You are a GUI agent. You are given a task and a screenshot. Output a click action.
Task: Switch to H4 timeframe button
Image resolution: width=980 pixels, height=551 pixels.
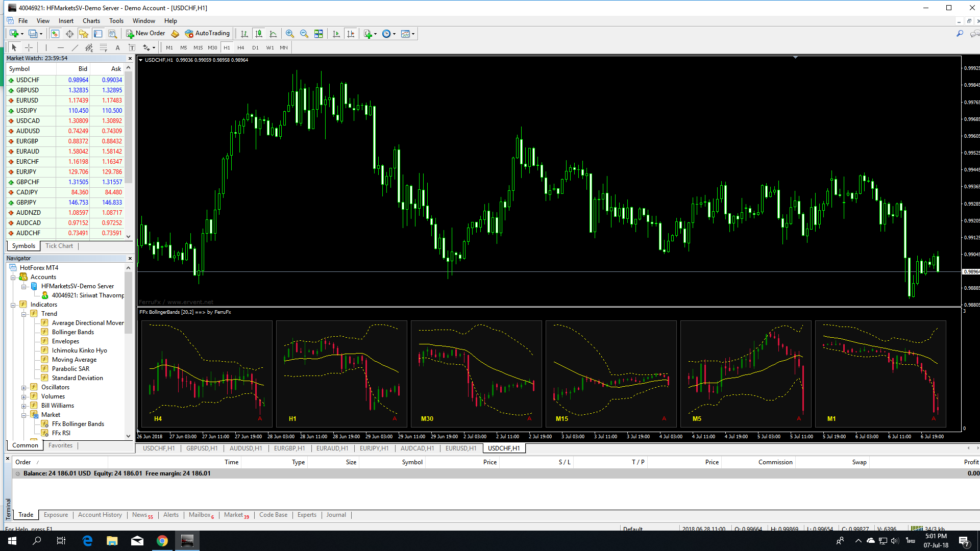coord(241,47)
